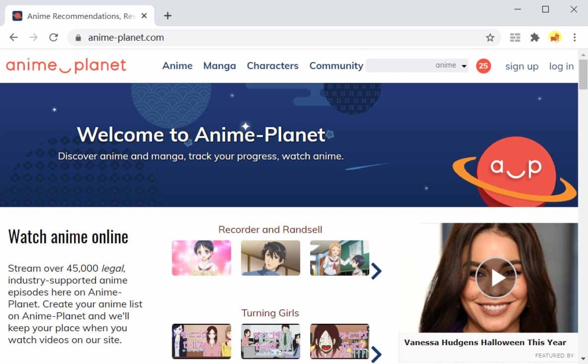
Task: Open the Turning Girls title link
Action: 270,313
